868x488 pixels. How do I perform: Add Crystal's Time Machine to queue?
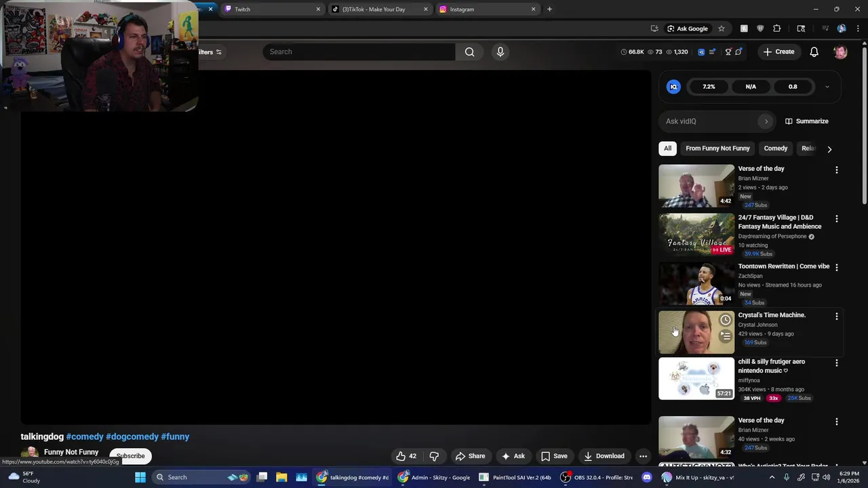tap(726, 336)
